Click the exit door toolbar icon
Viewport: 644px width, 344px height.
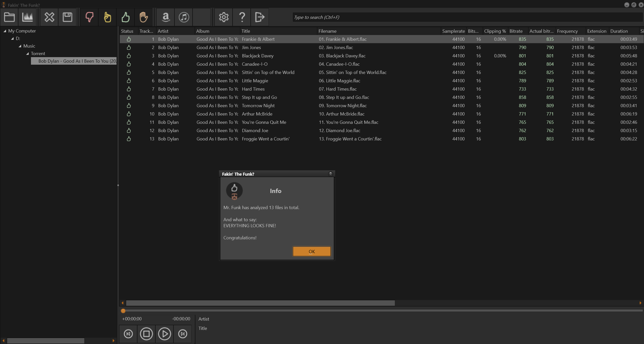click(259, 17)
